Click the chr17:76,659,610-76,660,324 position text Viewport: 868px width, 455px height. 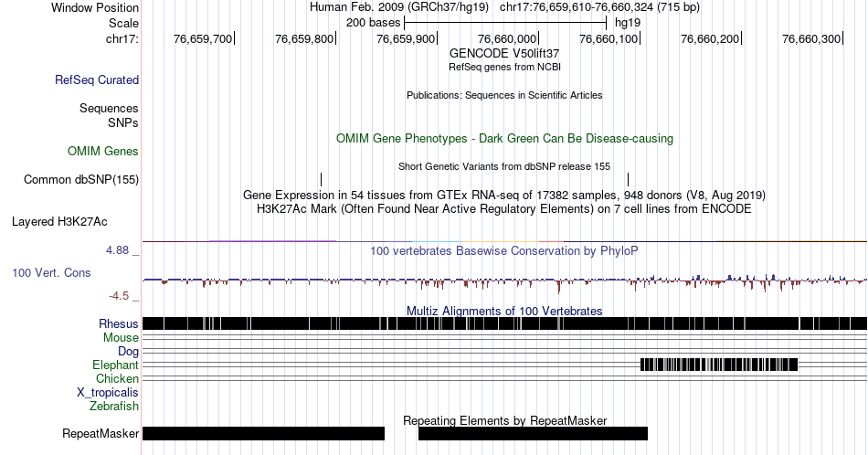599,7
